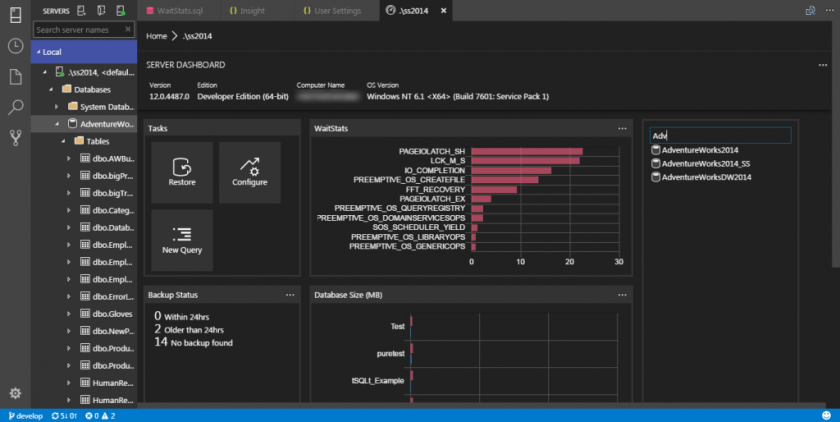Open the Explorer file icon

click(x=16, y=77)
